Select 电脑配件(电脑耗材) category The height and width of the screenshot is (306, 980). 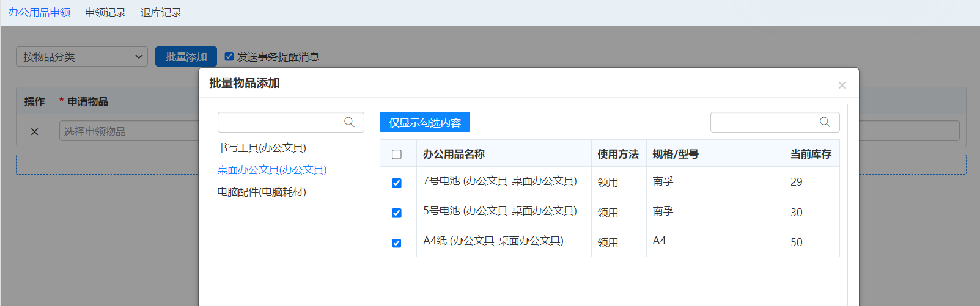coord(262,192)
